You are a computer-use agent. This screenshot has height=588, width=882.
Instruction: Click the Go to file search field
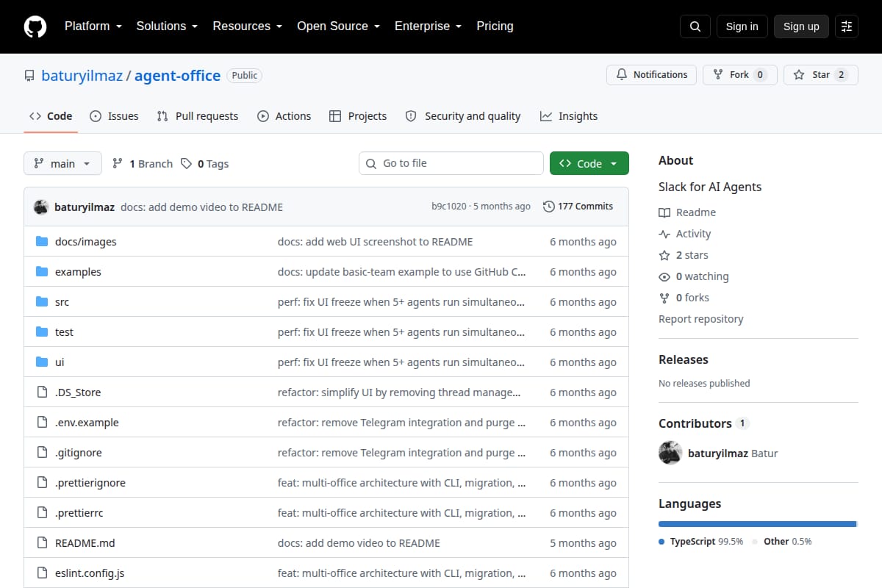point(451,163)
